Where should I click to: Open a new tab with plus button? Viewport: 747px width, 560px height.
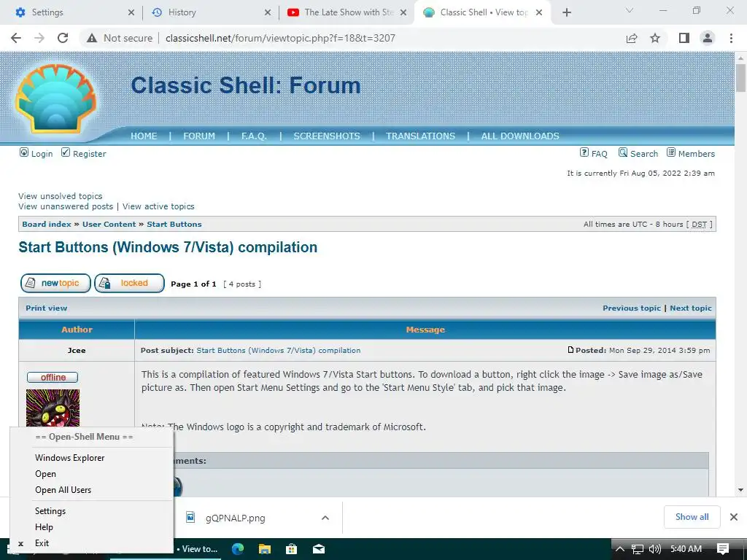[566, 12]
